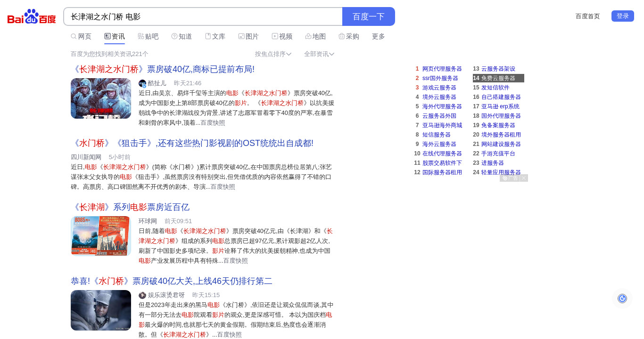This screenshot has width=644, height=339.
Task: Open 按焦点排序 sort dropdown
Action: pos(273,54)
